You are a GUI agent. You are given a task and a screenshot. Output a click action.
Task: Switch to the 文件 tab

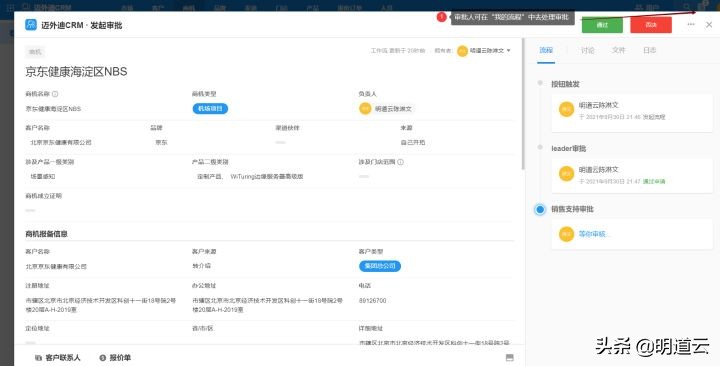(619, 50)
